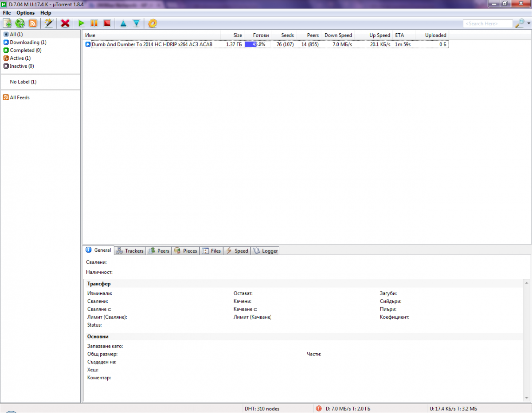This screenshot has width=532, height=413.
Task: Pause the torrent using the pause icon
Action: coord(94,23)
